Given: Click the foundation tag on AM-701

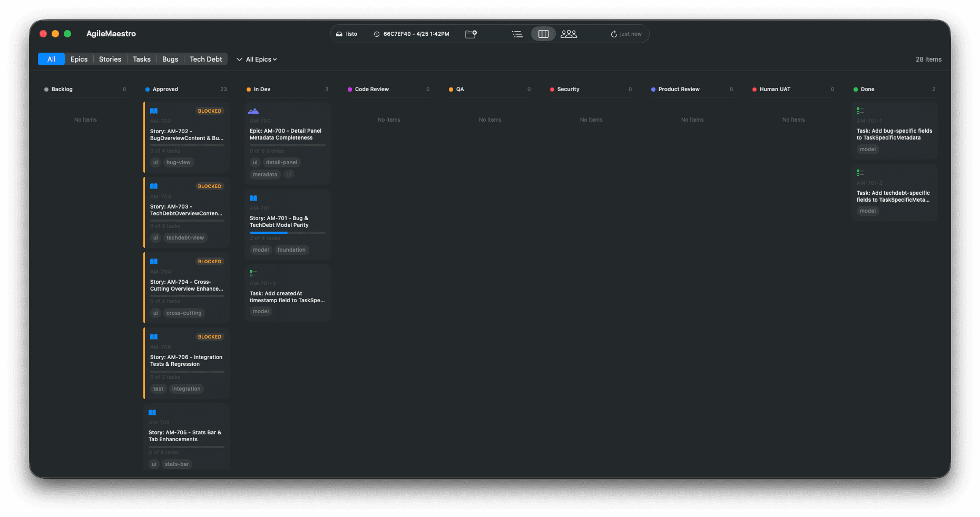Looking at the screenshot, I should click(x=291, y=250).
